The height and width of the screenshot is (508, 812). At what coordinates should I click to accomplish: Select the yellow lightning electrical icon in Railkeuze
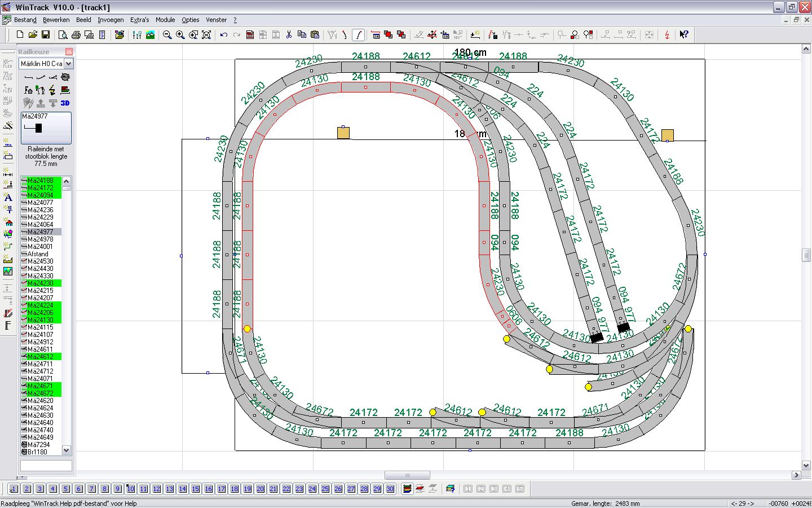[52, 90]
